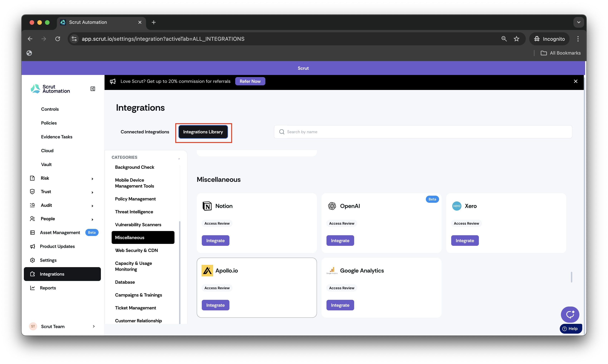Screen dimensions: 608x364
Task: Select the Integrations Library tab
Action: click(x=203, y=132)
